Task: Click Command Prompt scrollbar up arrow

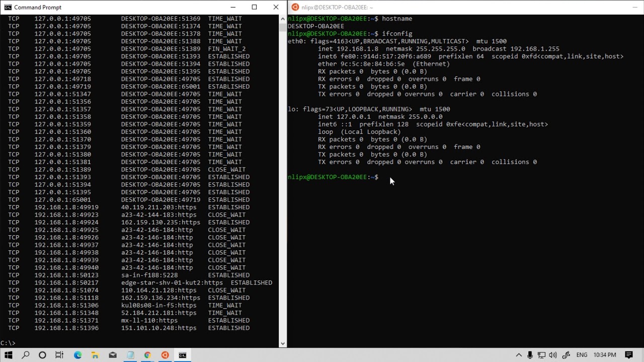Action: [283, 19]
